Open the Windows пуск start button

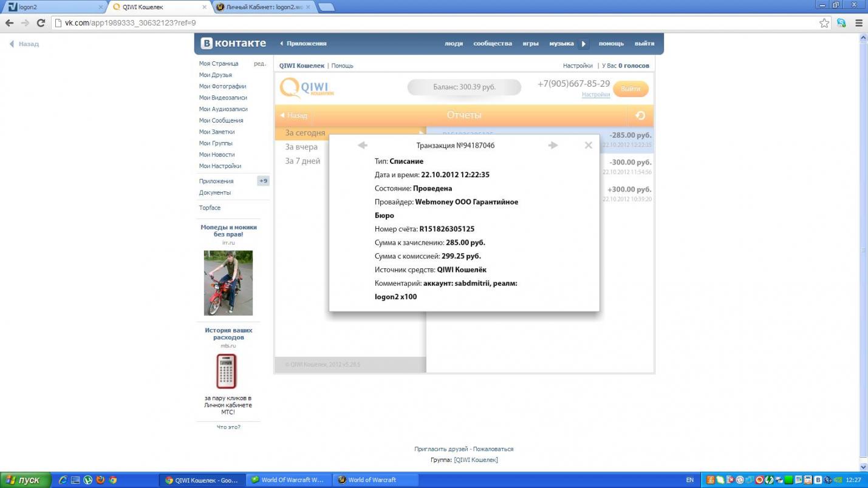point(23,480)
